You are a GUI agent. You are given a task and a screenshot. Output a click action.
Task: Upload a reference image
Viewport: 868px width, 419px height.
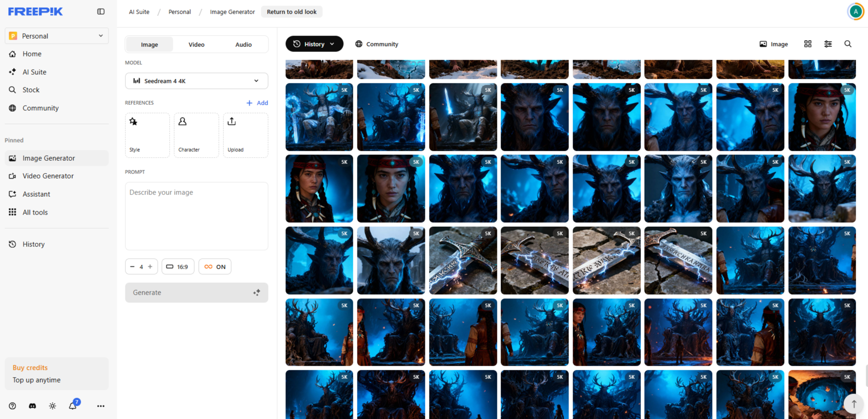(246, 135)
